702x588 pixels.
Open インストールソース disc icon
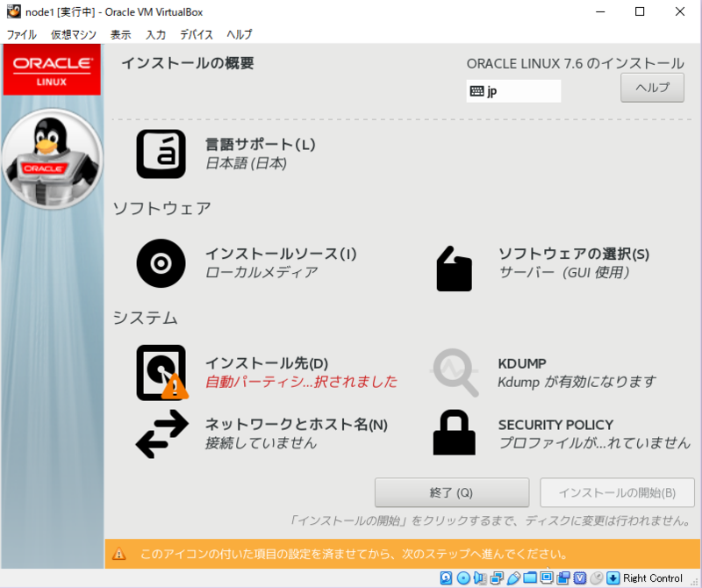click(161, 263)
